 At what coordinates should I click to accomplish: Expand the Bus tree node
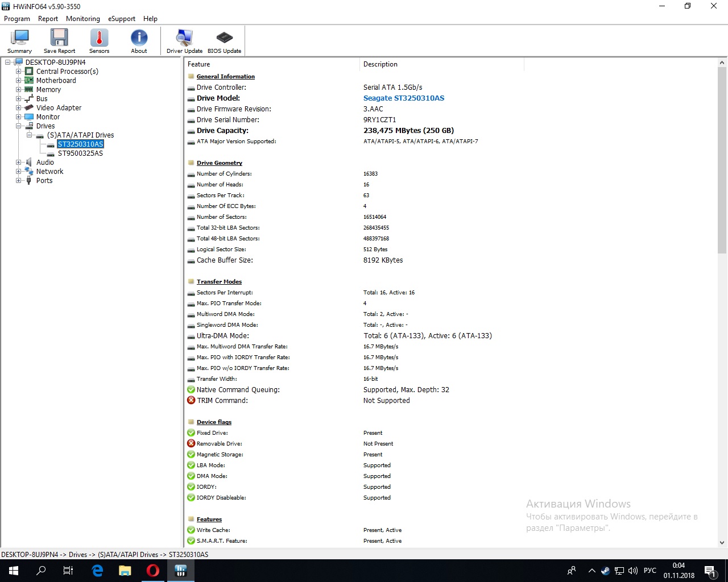(x=19, y=99)
